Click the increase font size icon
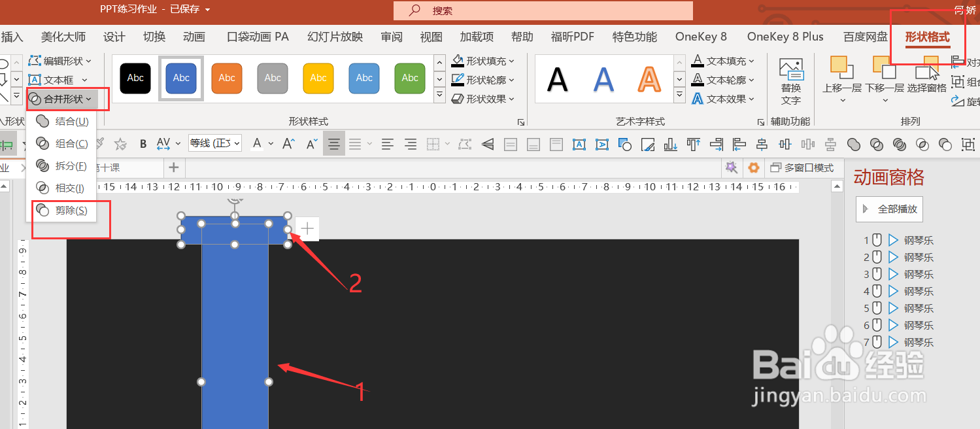980x429 pixels. (x=288, y=144)
